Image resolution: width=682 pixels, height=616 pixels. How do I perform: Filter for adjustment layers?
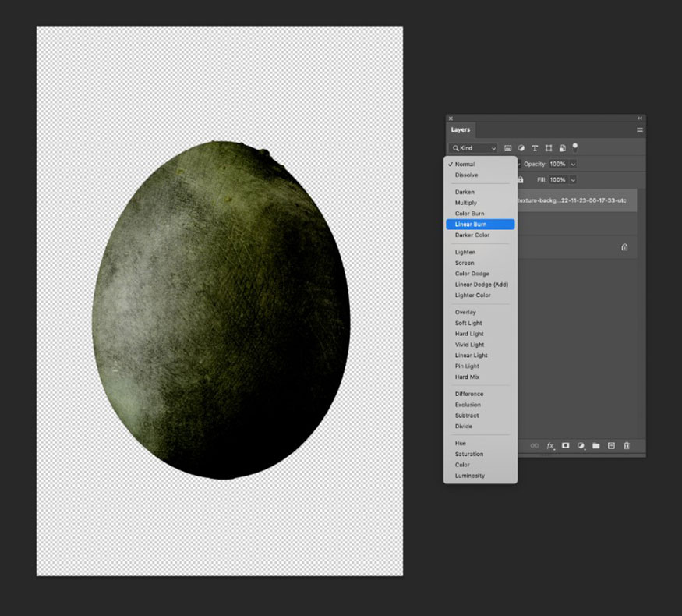click(521, 148)
